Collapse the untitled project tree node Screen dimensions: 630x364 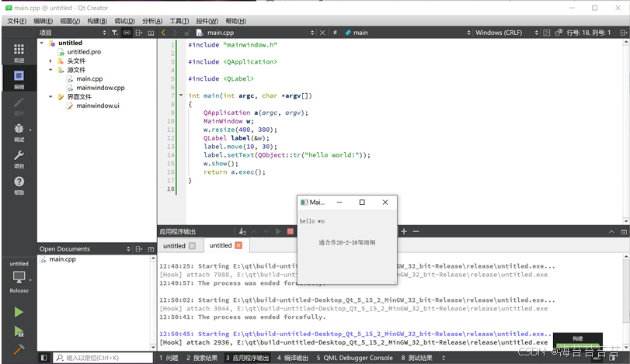42,43
